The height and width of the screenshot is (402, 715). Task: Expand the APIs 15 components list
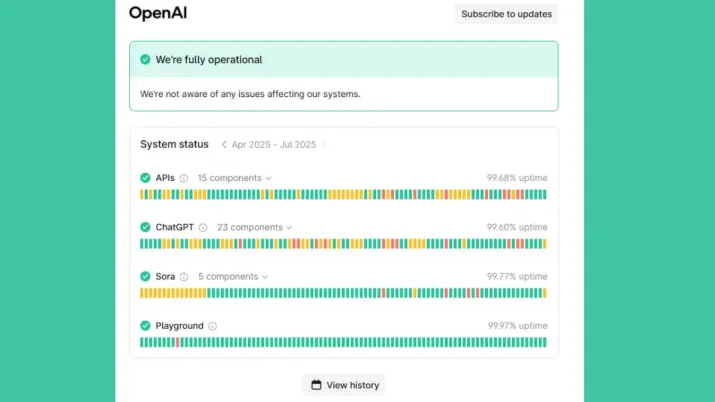234,178
